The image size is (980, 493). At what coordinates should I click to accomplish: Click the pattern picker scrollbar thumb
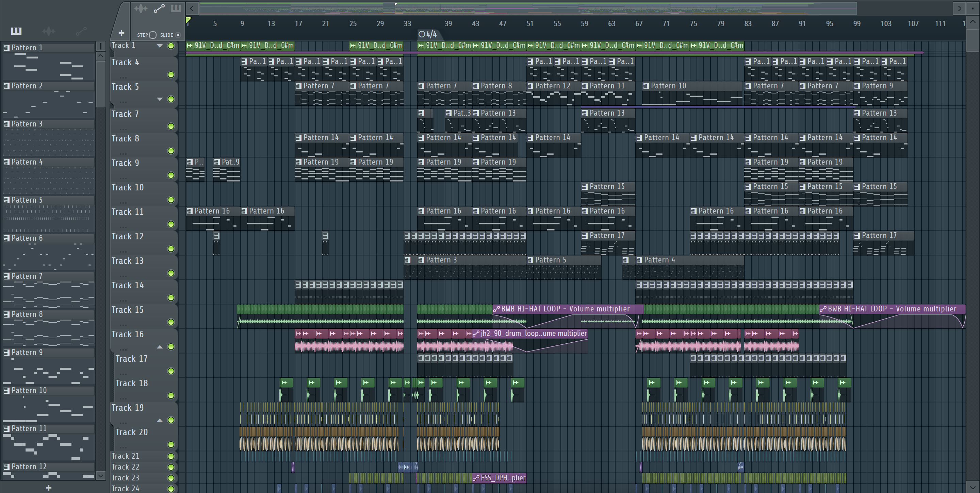100,84
